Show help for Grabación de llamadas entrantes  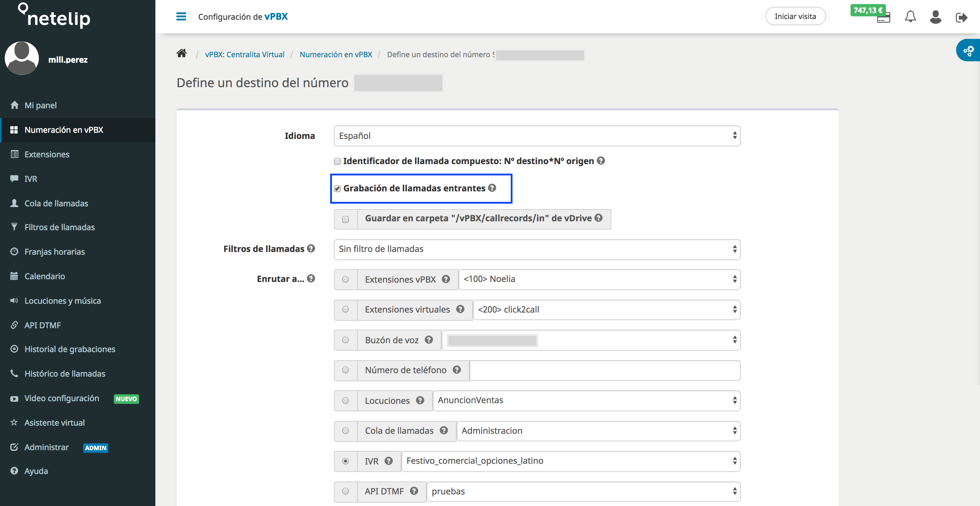(x=492, y=188)
